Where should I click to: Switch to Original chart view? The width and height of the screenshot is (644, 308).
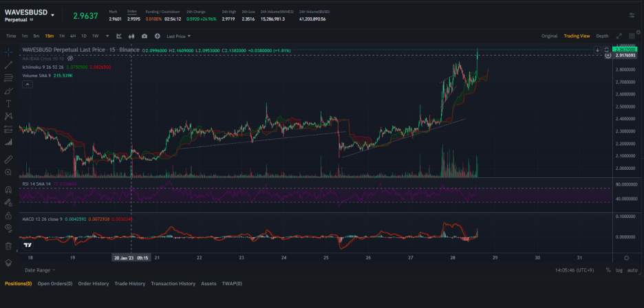click(549, 36)
